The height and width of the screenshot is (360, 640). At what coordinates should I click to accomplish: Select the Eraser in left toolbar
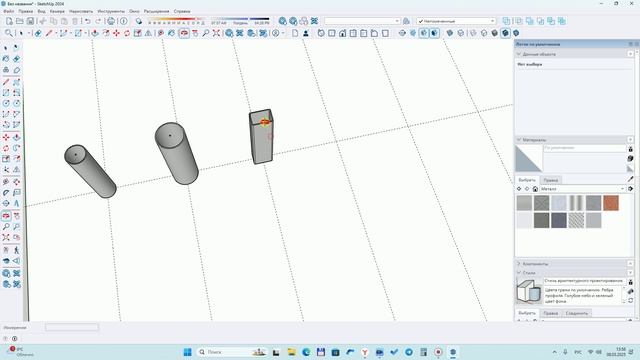16,59
